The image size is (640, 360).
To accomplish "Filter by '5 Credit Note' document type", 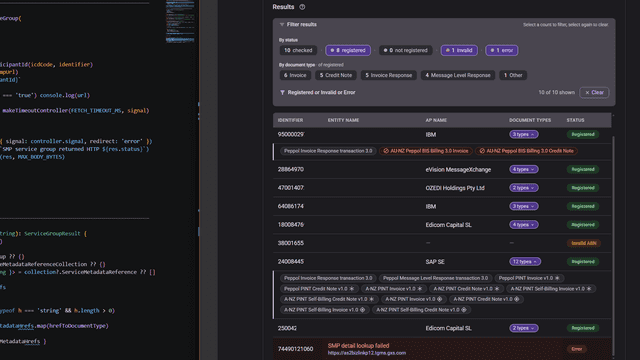I will tap(336, 75).
